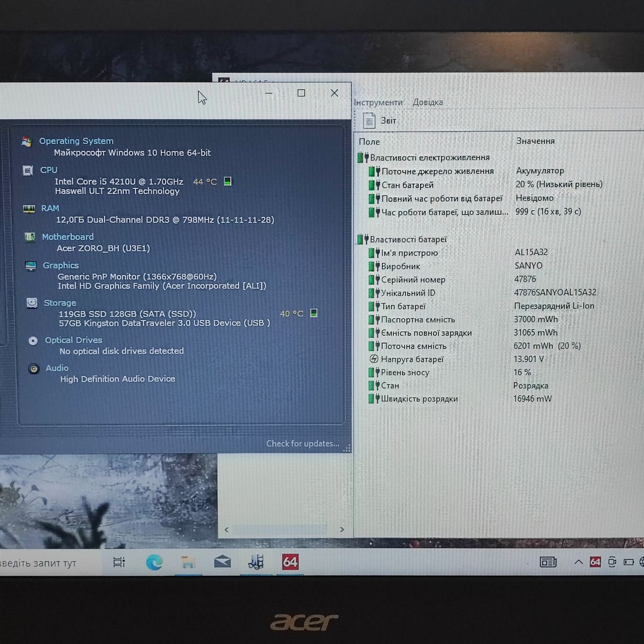Click the right arrow of AIDA64's horizontal scrollbar
Viewport: 644px width, 644px height.
click(x=342, y=529)
